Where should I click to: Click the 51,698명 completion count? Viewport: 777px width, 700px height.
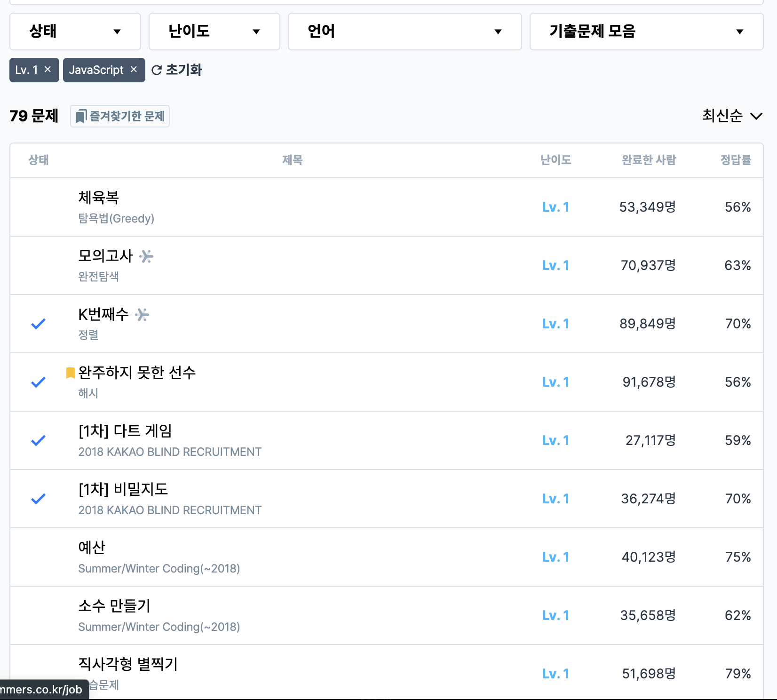point(649,674)
